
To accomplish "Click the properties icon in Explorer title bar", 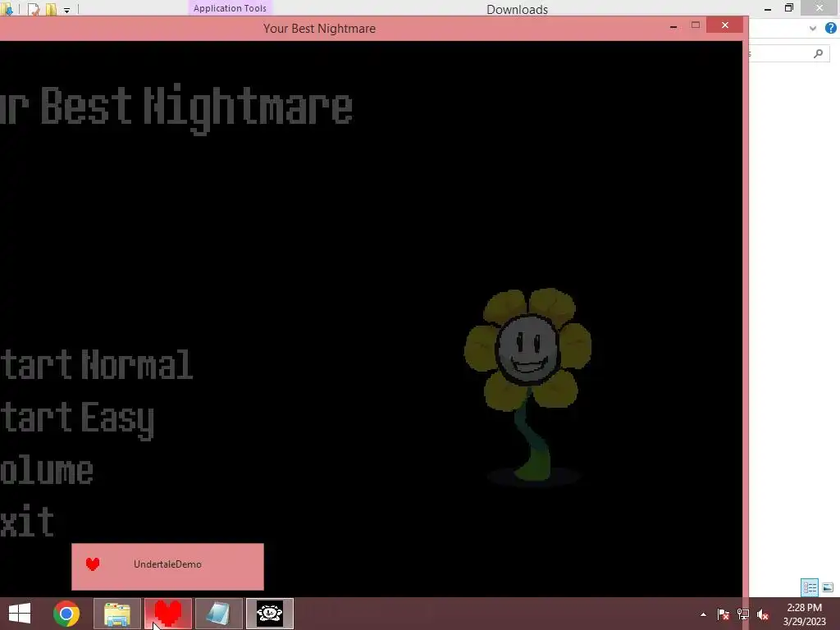I will [33, 9].
